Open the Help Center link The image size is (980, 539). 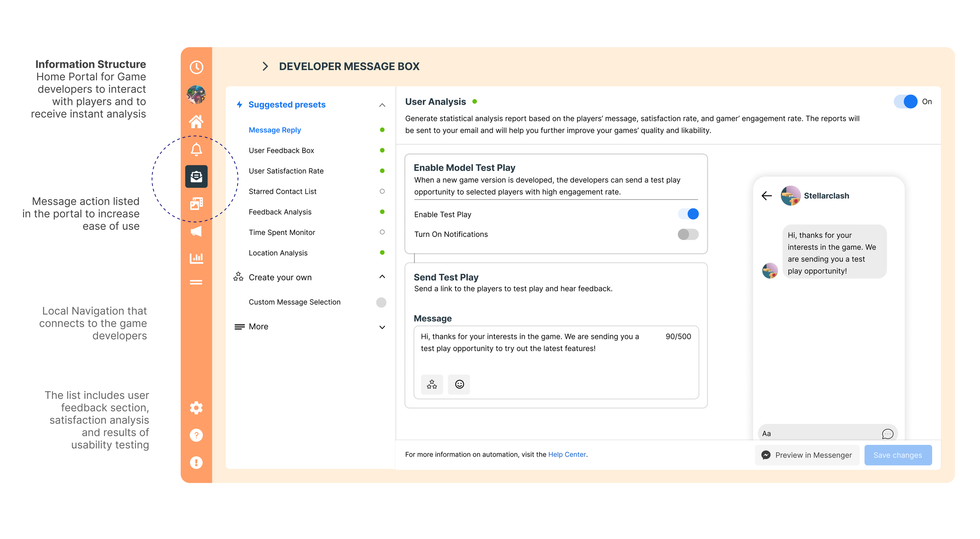pos(567,454)
